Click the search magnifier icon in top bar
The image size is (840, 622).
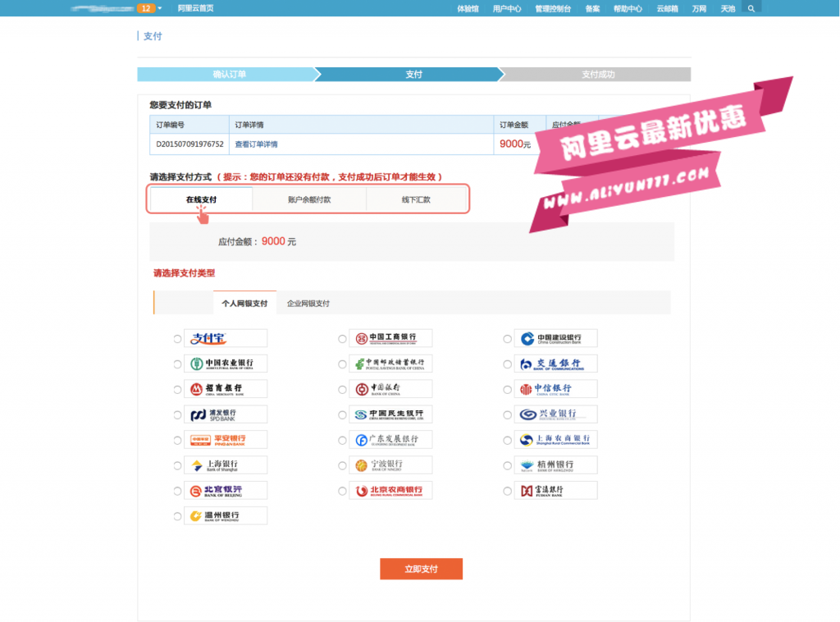tap(751, 8)
